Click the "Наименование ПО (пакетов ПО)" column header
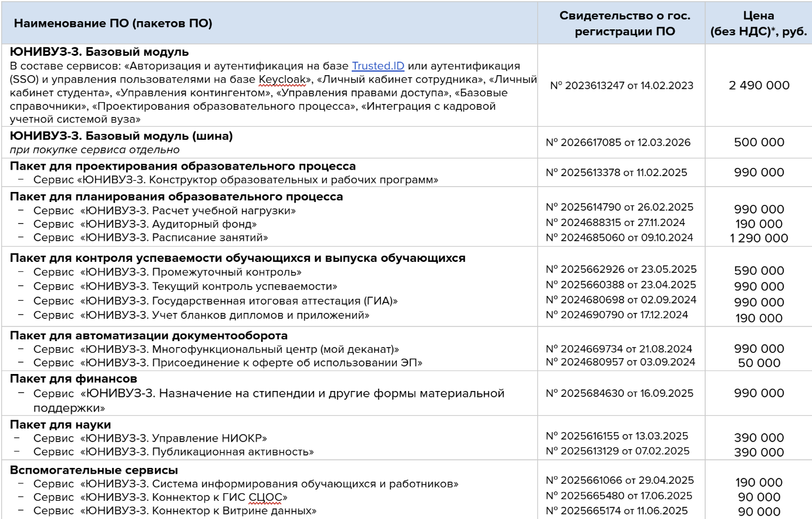This screenshot has height=519, width=812. click(113, 24)
